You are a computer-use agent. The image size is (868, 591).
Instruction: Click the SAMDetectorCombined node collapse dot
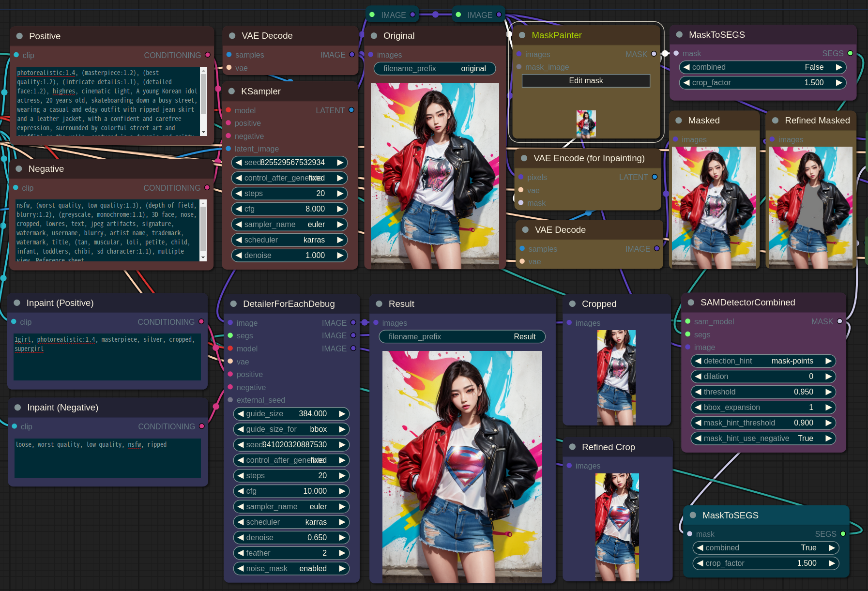[691, 303]
